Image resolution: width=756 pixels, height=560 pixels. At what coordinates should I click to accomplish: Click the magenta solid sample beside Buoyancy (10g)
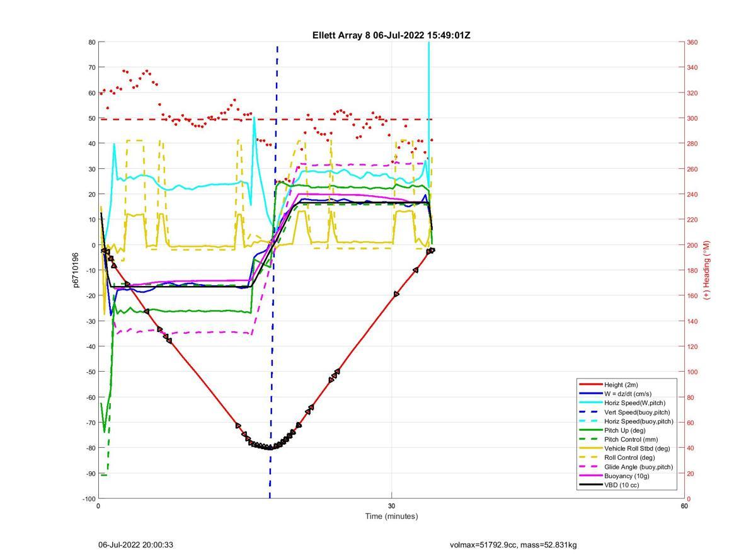click(591, 476)
